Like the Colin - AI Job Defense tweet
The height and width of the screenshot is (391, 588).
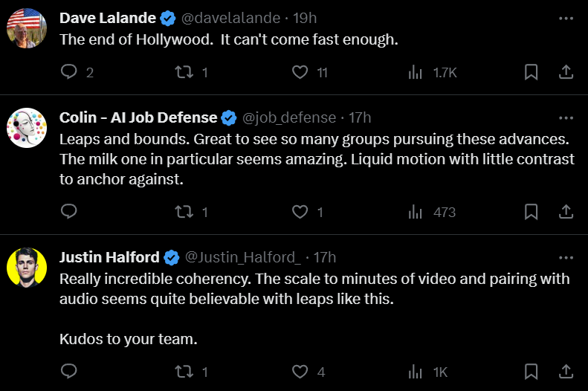300,212
